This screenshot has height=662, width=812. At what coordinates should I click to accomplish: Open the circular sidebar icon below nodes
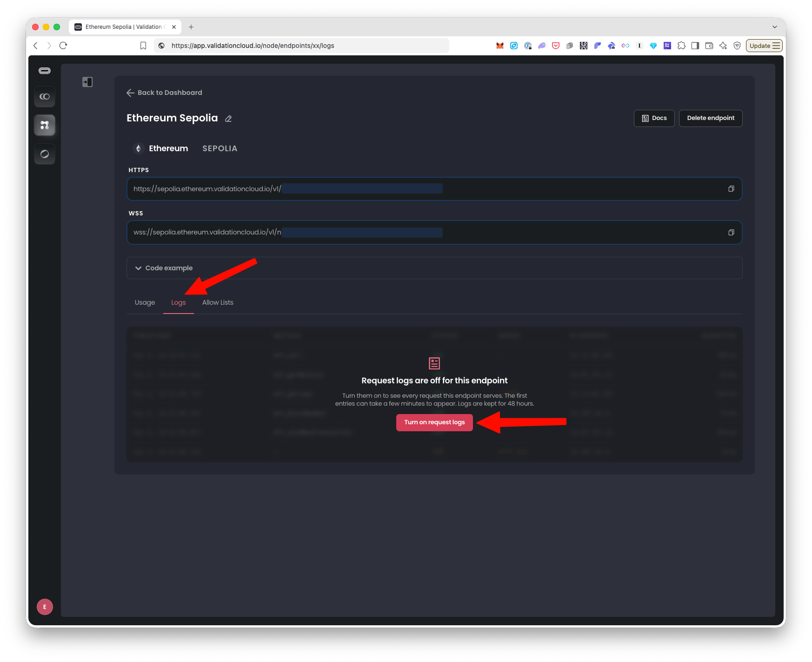point(45,154)
